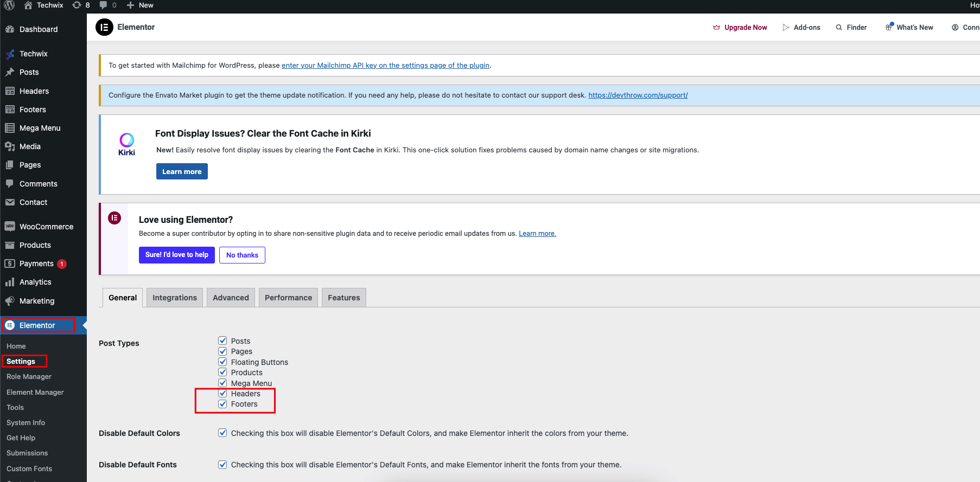980x482 pixels.
Task: Click the Kirki Learn more button
Action: pos(182,171)
